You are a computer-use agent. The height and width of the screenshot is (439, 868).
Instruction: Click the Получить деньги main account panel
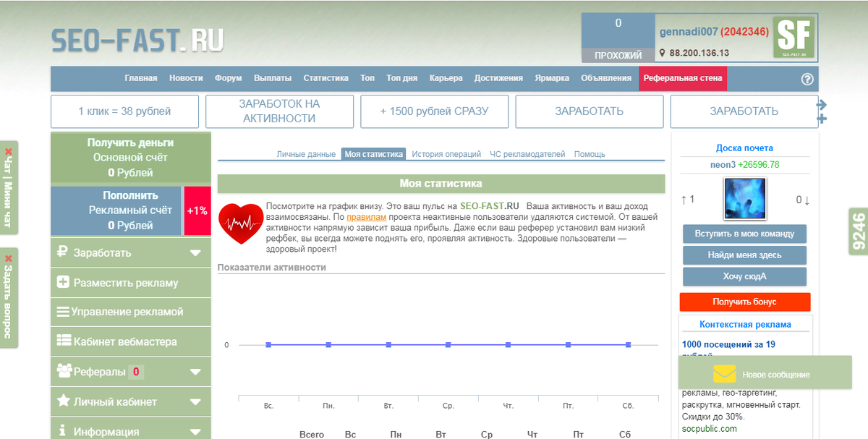point(131,158)
